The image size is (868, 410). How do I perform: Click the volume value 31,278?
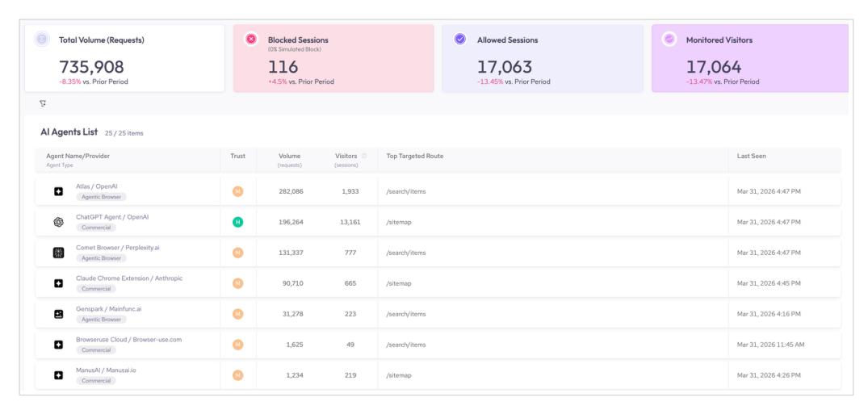tap(292, 314)
